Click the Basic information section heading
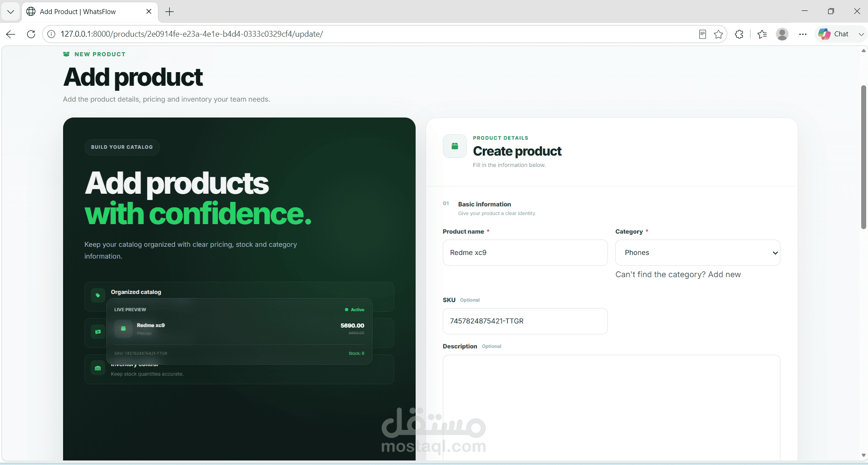868x465 pixels. [485, 204]
